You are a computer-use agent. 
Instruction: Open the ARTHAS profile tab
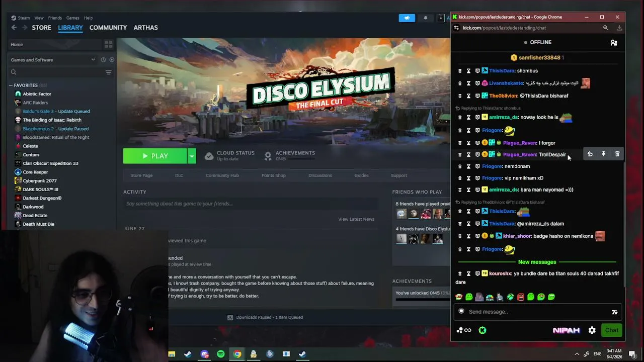pyautogui.click(x=145, y=28)
